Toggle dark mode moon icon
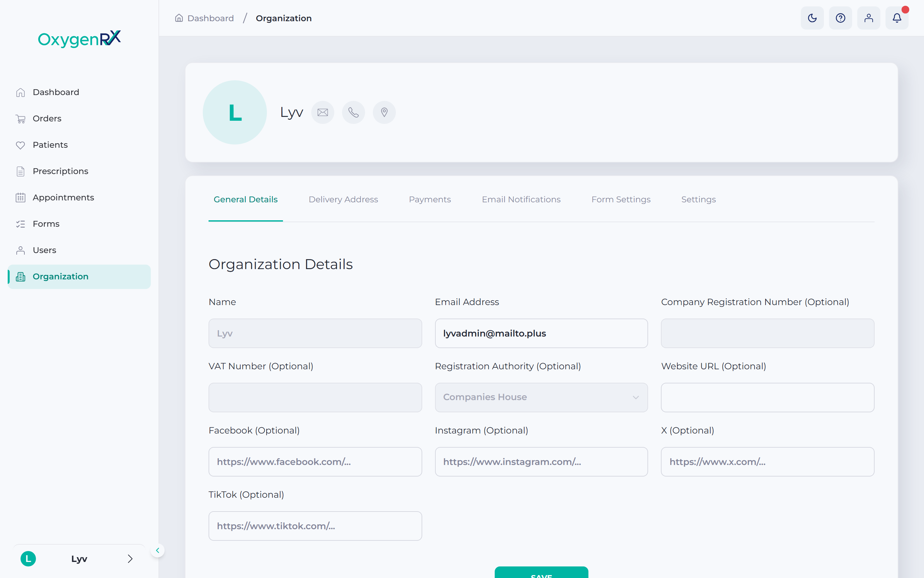Image resolution: width=924 pixels, height=578 pixels. (812, 18)
